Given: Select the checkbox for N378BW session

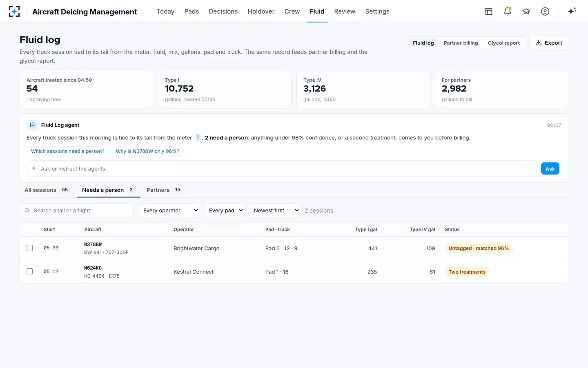Looking at the screenshot, I should (x=30, y=248).
